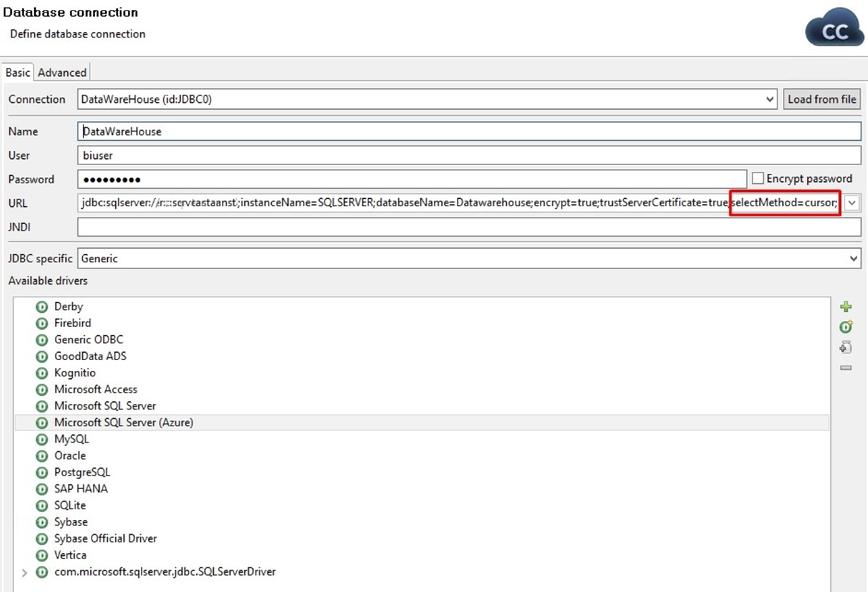The height and width of the screenshot is (592, 868).
Task: Click the gray minus remove driver icon
Action: pyautogui.click(x=846, y=368)
